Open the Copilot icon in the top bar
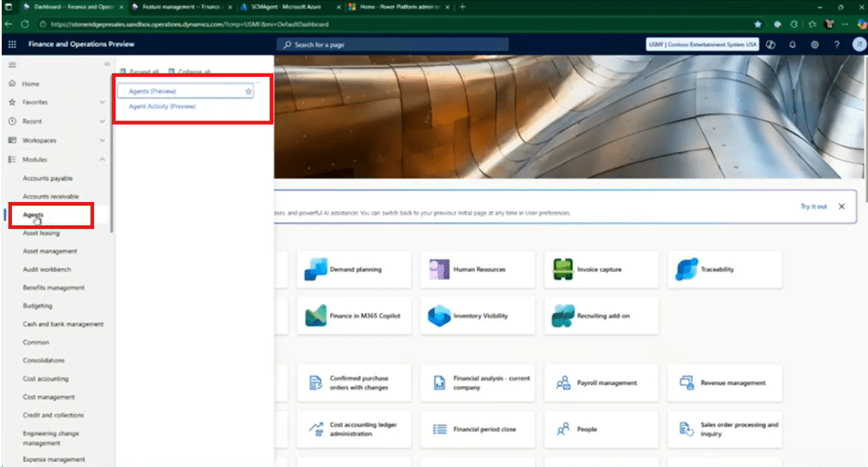Viewport: 868px width, 467px height. pyautogui.click(x=770, y=44)
